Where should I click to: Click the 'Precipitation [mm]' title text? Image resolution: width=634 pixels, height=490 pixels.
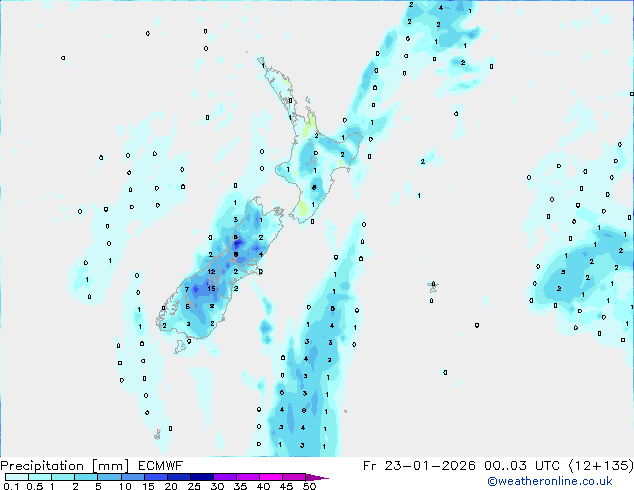[x=65, y=466]
